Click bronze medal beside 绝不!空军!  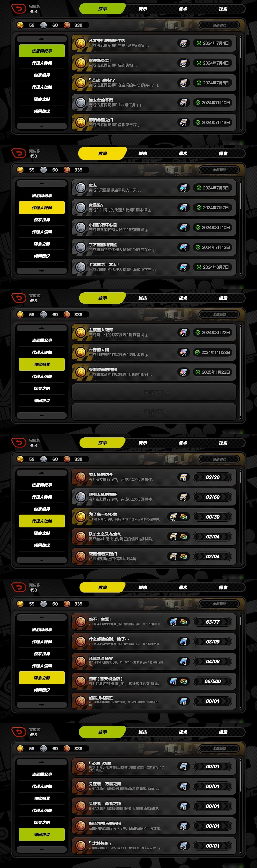pyautogui.click(x=81, y=622)
